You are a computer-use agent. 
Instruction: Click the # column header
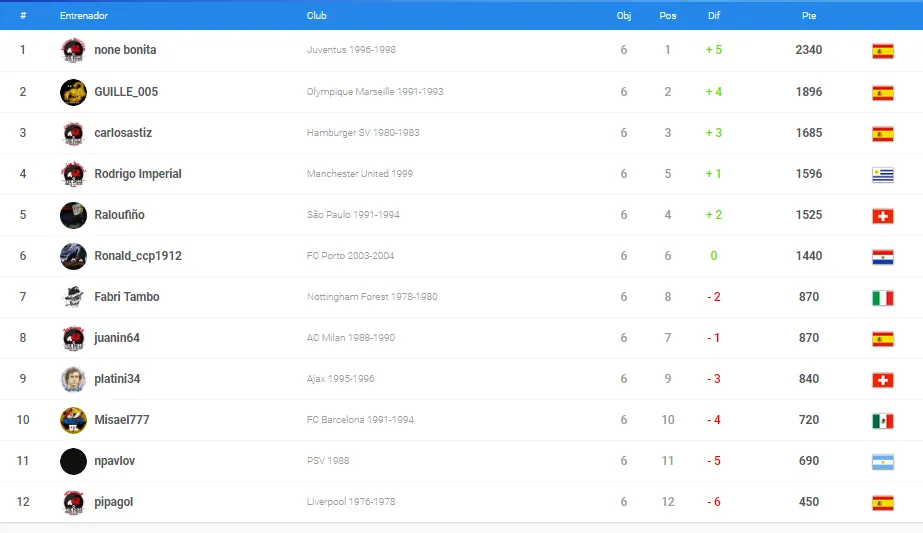(x=23, y=16)
